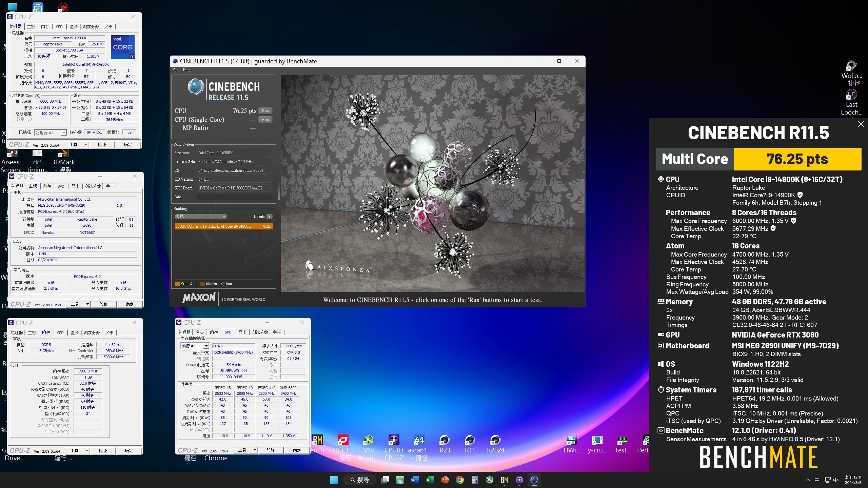Run the Cinebench CPU Single Core test
This screenshot has height=488, width=868.
[265, 120]
